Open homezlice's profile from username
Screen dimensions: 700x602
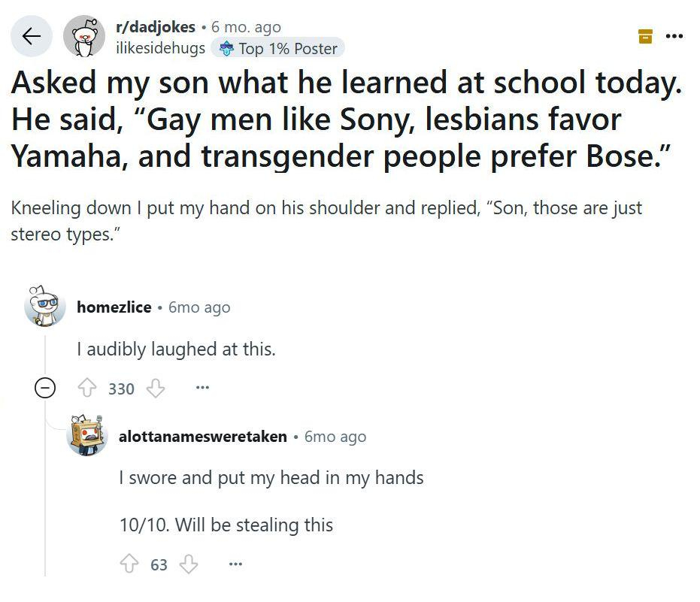[x=114, y=307]
